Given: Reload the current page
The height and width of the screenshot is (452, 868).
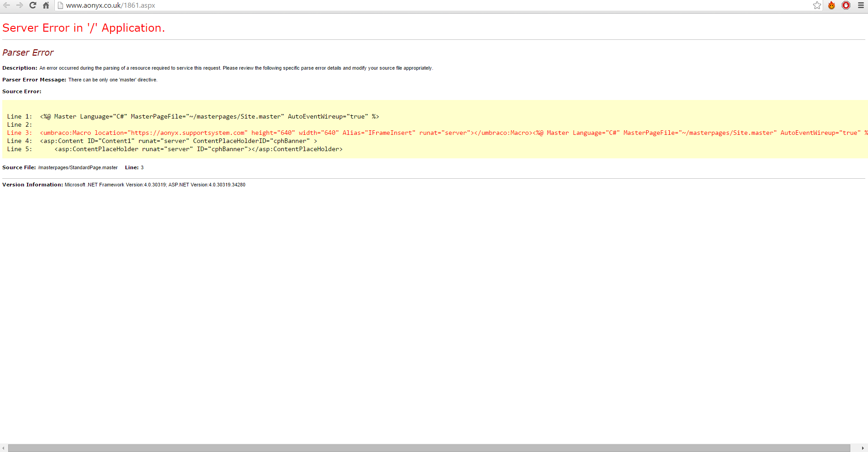Looking at the screenshot, I should pyautogui.click(x=33, y=5).
